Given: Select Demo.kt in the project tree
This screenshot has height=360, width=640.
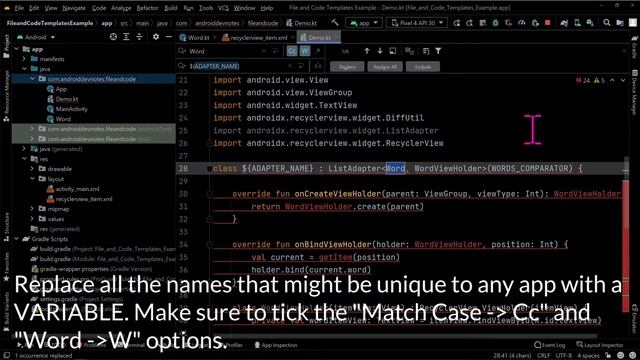Looking at the screenshot, I should (67, 99).
